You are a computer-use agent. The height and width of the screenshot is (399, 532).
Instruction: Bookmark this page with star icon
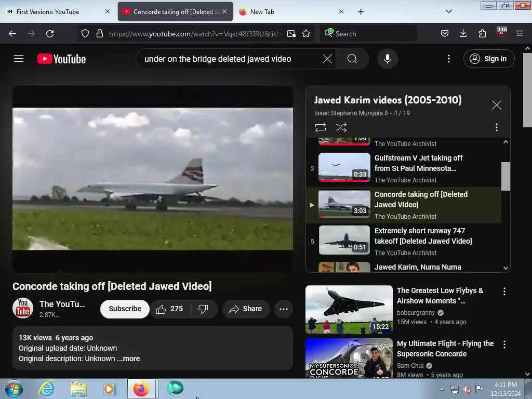[x=306, y=34]
